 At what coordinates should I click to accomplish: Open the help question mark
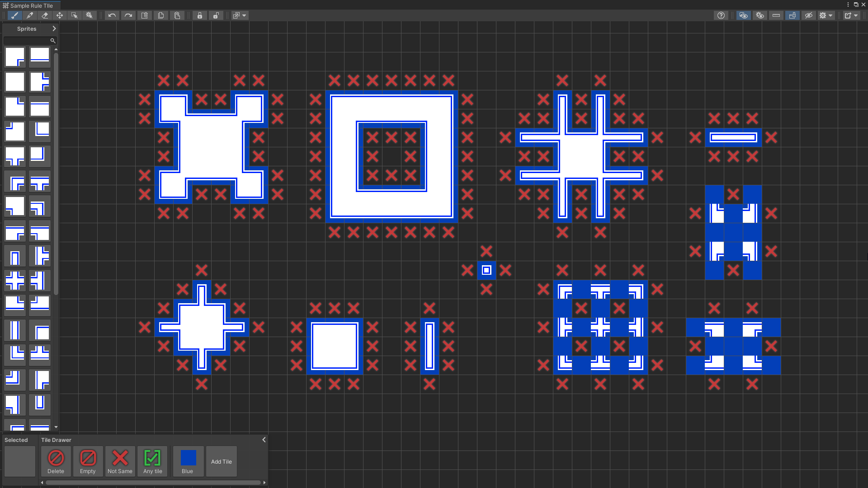point(721,15)
